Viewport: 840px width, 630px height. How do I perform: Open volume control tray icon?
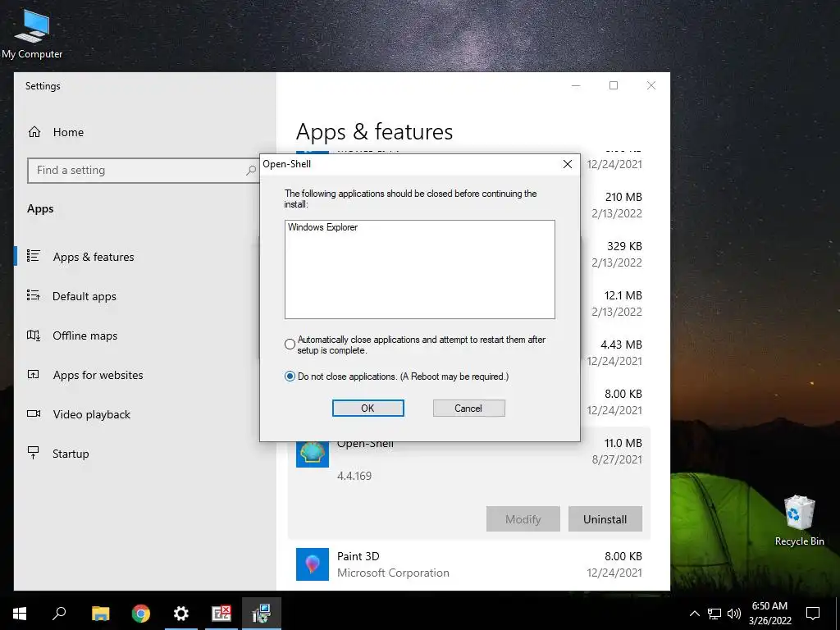(x=734, y=614)
